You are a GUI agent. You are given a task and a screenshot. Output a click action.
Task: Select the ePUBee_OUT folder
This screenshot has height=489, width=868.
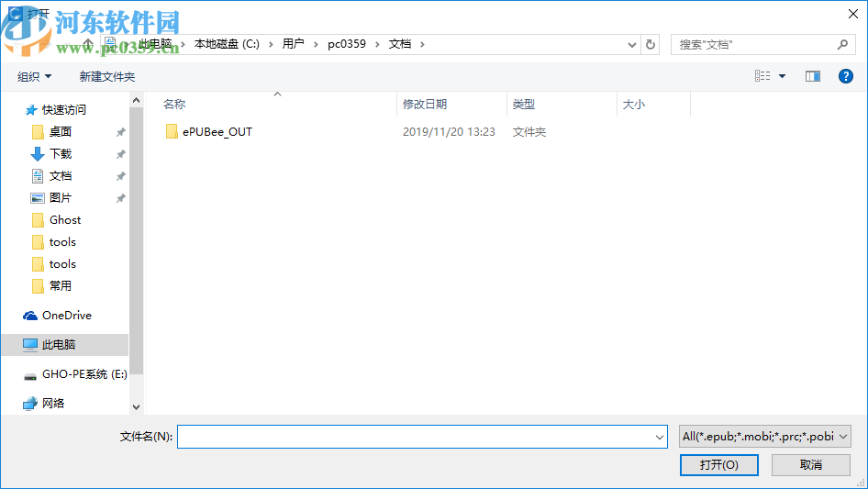[x=217, y=132]
